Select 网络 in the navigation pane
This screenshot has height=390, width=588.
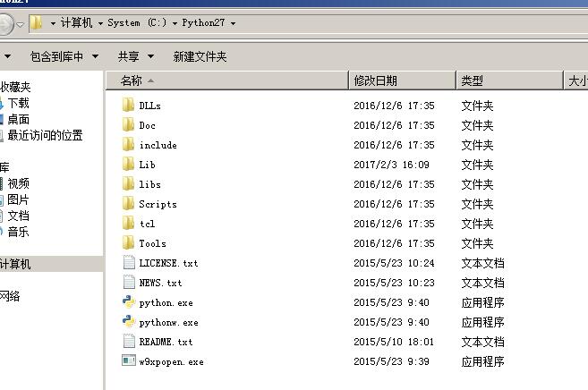coord(10,296)
